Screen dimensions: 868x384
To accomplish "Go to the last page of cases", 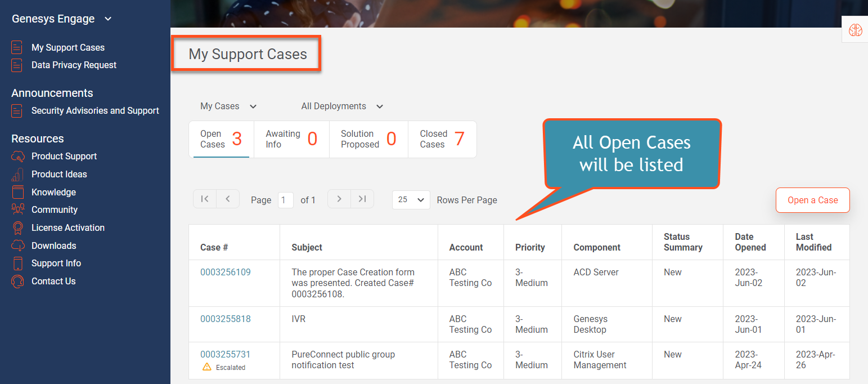I will (x=362, y=199).
